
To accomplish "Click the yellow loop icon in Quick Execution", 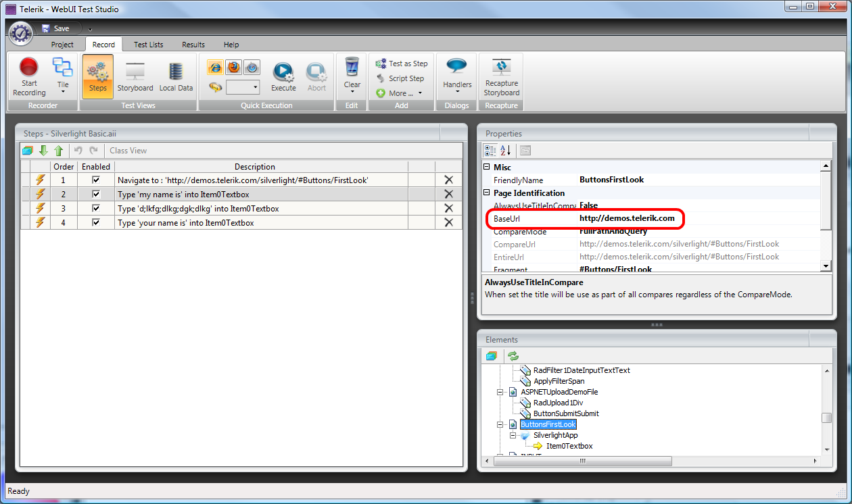I will pyautogui.click(x=216, y=87).
